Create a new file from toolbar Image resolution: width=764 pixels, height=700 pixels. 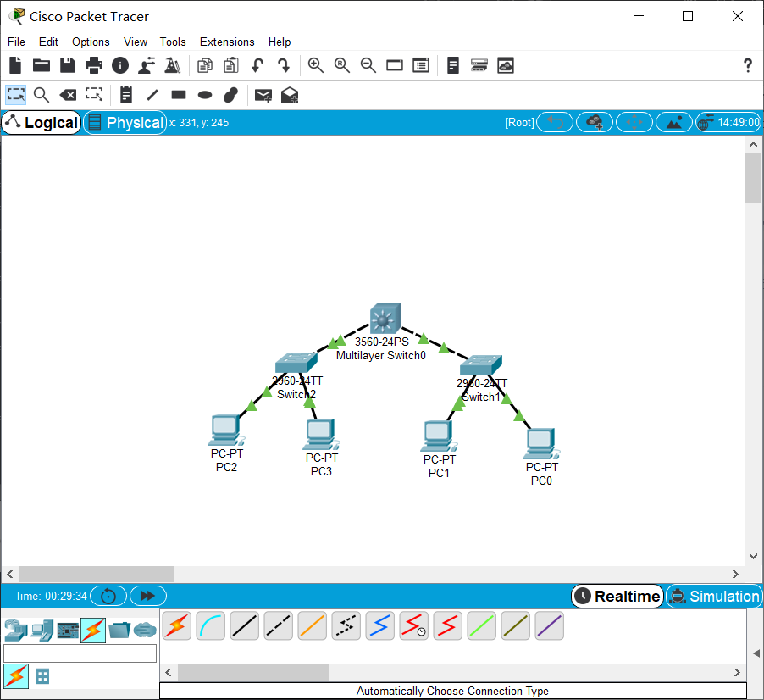15,65
